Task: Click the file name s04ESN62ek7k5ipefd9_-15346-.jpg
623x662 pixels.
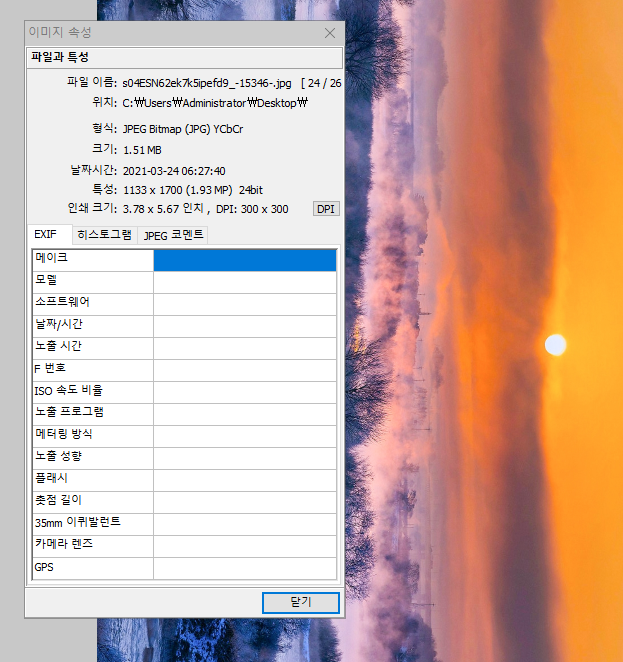Action: [x=207, y=83]
